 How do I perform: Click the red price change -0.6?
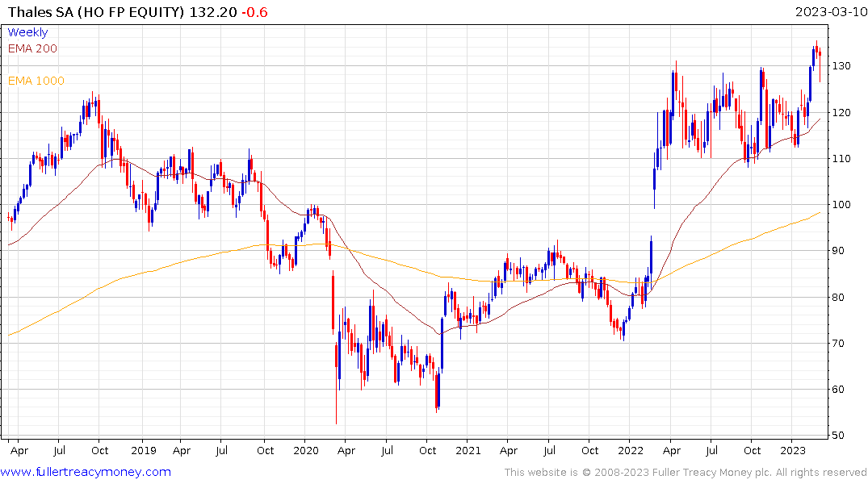[254, 12]
